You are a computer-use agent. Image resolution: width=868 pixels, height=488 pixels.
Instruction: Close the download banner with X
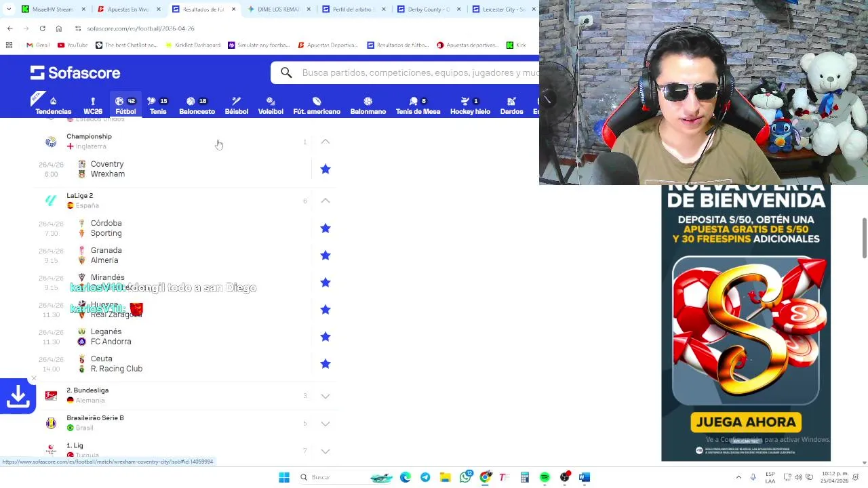click(34, 378)
